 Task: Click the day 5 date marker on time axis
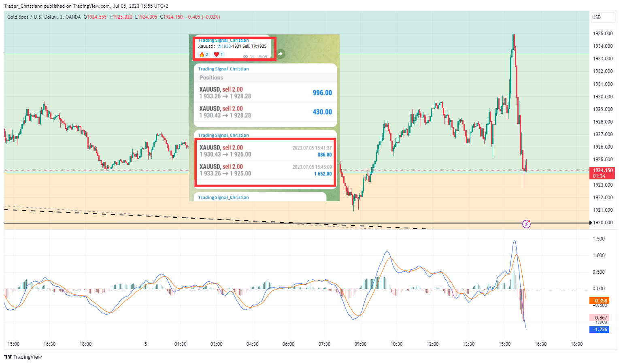146,344
